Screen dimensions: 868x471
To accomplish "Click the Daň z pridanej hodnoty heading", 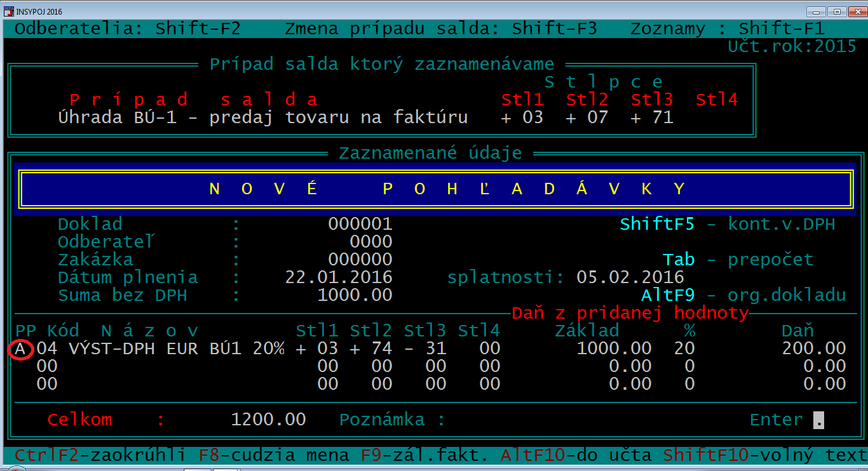I will click(630, 313).
